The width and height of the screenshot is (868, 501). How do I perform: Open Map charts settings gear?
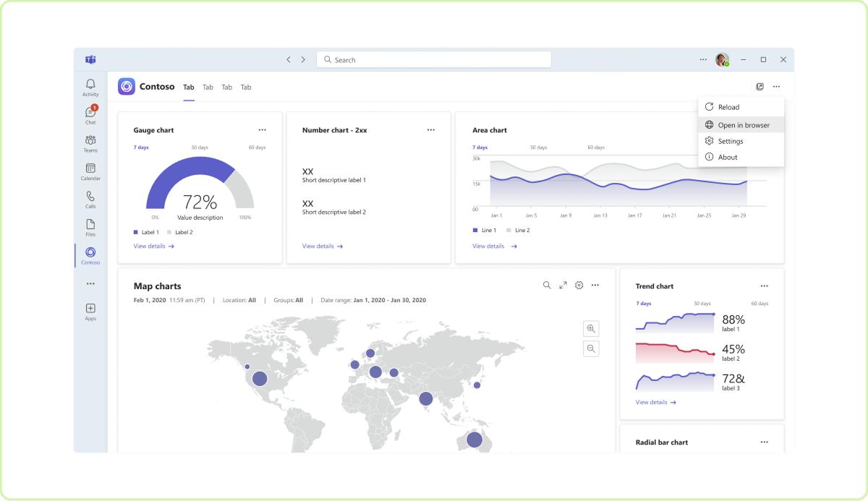point(579,286)
